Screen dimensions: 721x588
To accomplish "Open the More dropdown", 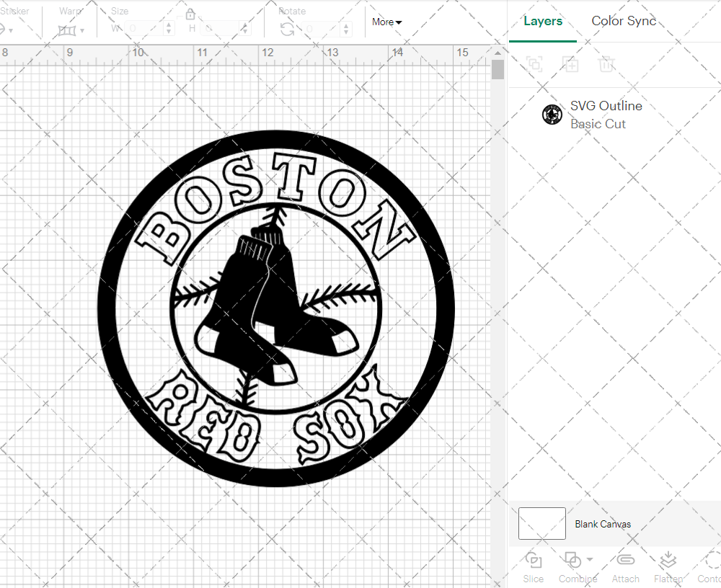I will click(x=386, y=22).
